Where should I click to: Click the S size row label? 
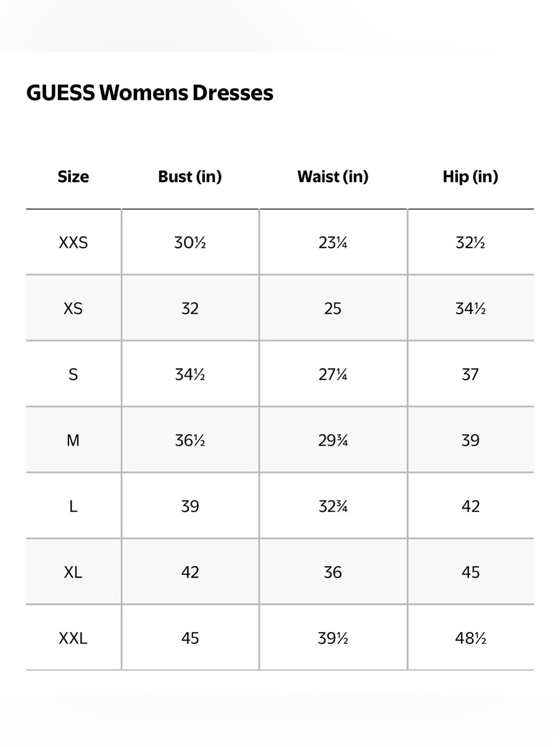[73, 374]
